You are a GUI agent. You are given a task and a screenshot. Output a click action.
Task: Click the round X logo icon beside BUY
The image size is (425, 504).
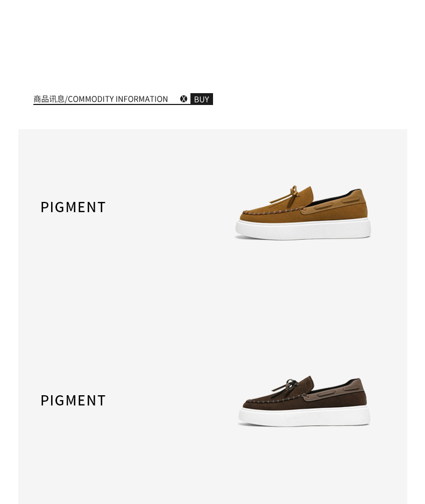click(x=183, y=99)
